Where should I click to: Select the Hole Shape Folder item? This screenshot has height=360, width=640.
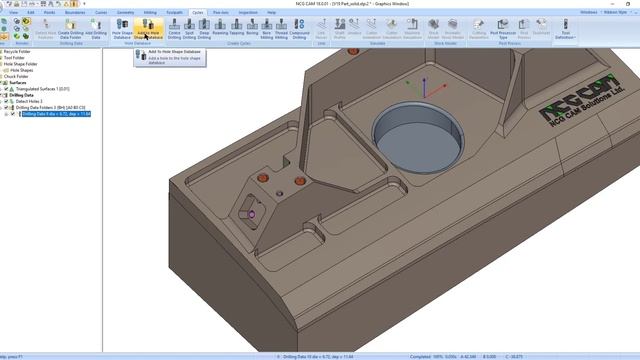point(20,64)
